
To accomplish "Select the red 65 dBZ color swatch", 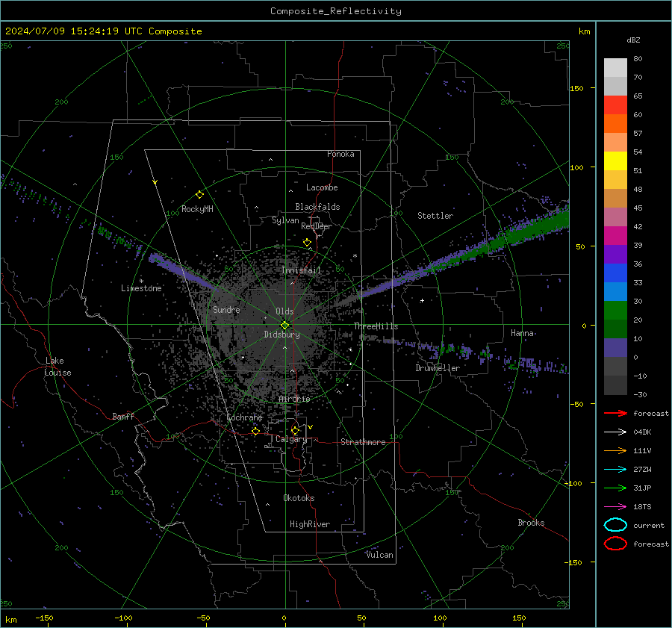I will pyautogui.click(x=615, y=105).
